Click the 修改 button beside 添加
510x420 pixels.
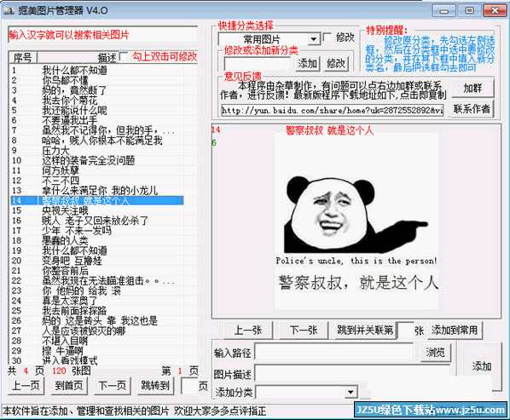336,63
